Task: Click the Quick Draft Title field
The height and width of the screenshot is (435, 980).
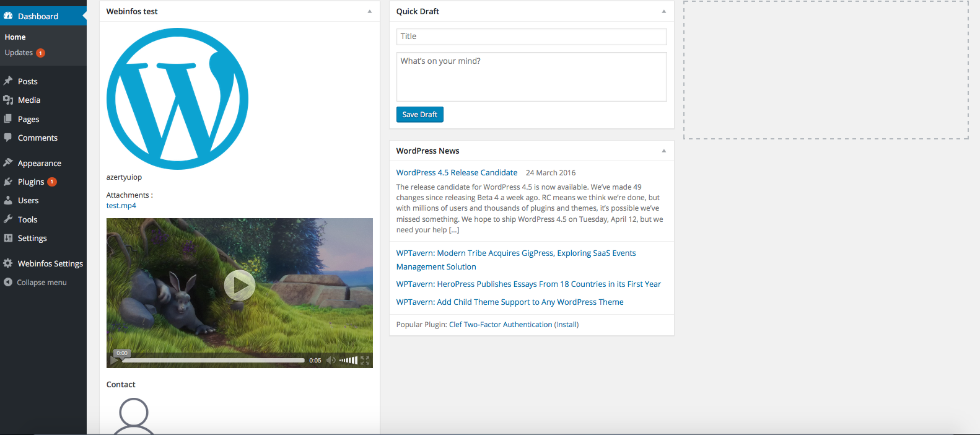Action: 532,37
